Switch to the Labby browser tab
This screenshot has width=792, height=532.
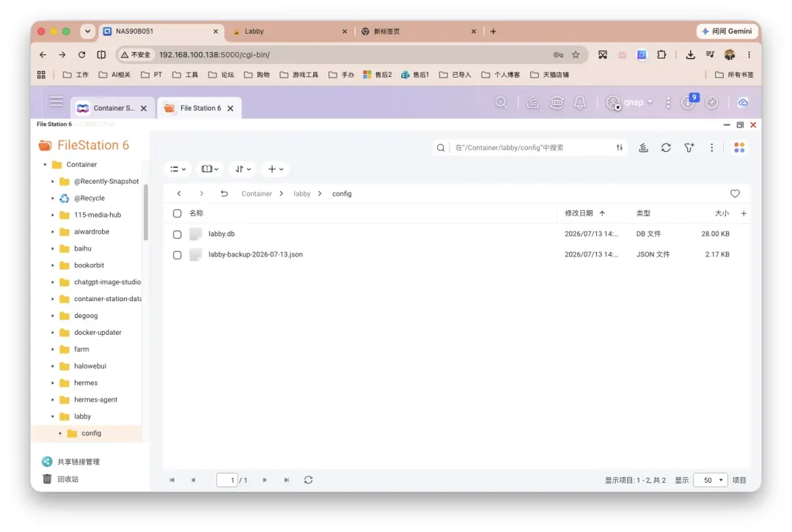290,32
